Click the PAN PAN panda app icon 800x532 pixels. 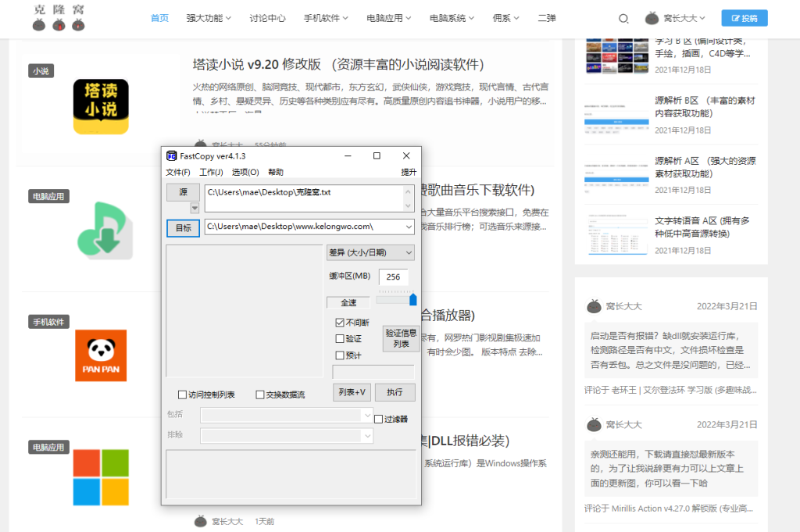click(101, 355)
